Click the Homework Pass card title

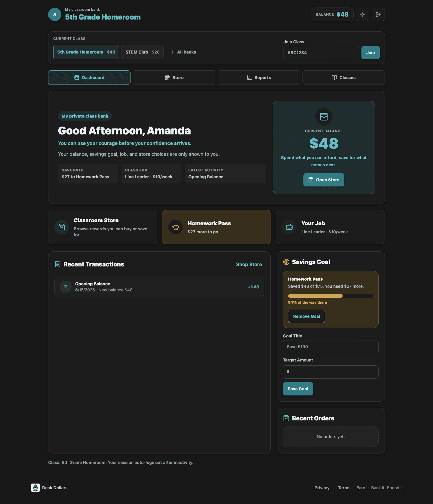209,223
